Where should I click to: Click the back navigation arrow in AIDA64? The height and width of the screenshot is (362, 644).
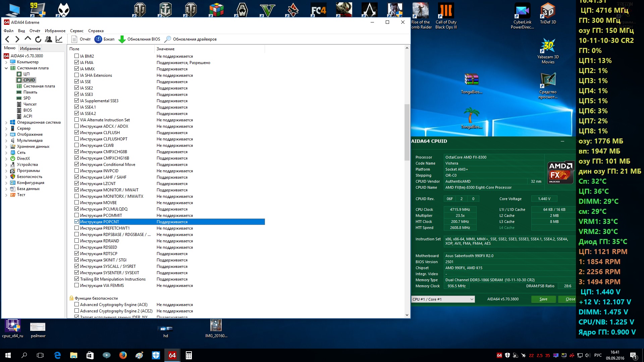point(7,39)
